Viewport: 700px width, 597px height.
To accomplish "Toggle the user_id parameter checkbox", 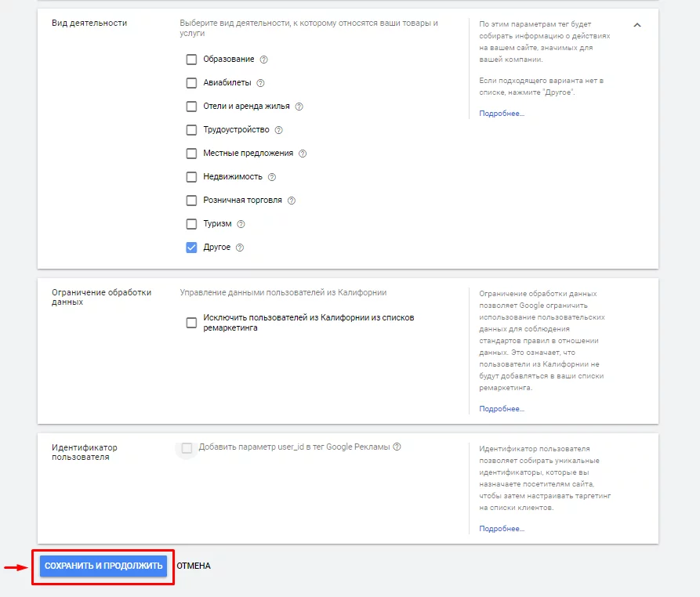I will click(187, 448).
